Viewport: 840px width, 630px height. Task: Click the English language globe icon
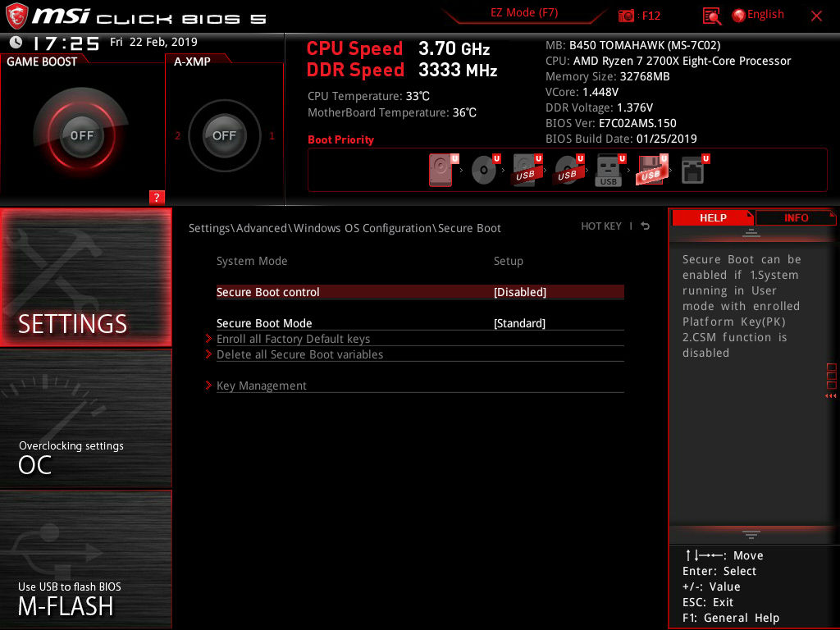[738, 14]
